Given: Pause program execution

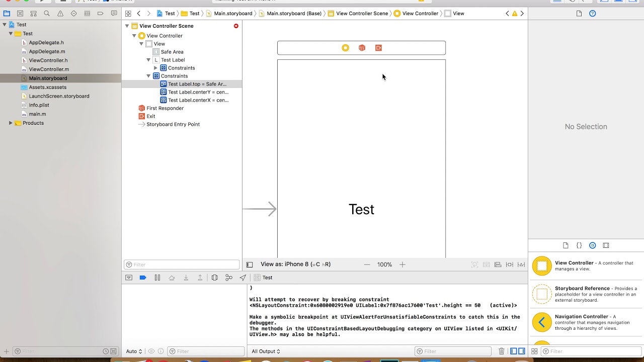Looking at the screenshot, I should coord(157,278).
